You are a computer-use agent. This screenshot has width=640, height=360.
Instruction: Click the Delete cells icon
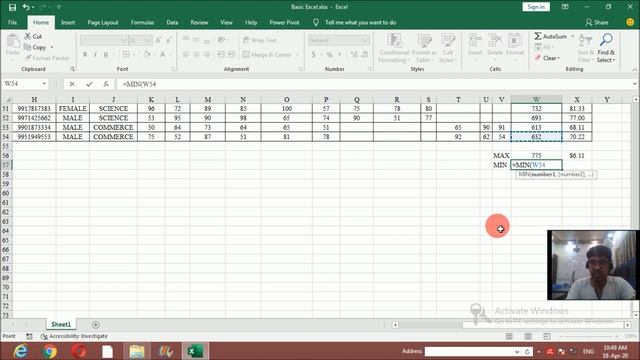point(495,41)
